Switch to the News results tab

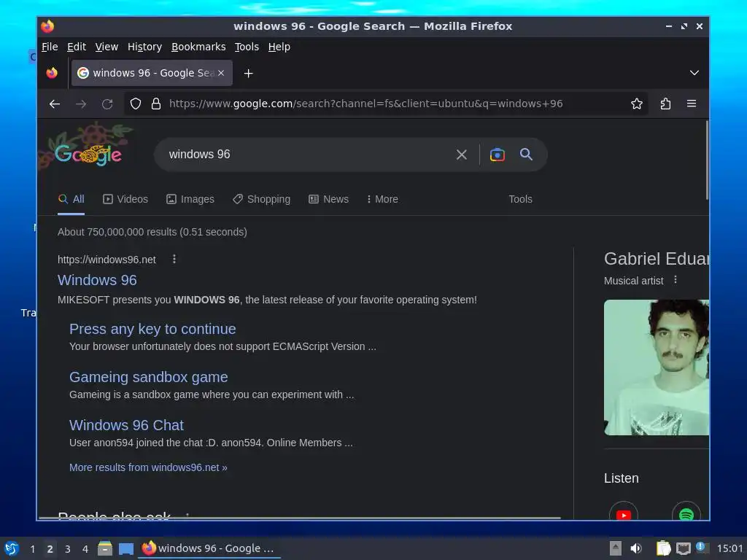pyautogui.click(x=329, y=199)
